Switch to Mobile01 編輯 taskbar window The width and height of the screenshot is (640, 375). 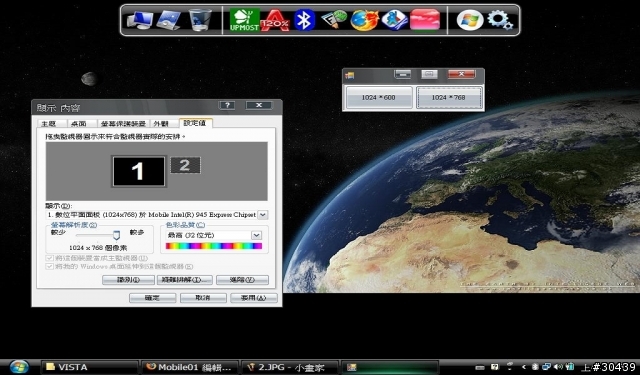click(x=190, y=367)
